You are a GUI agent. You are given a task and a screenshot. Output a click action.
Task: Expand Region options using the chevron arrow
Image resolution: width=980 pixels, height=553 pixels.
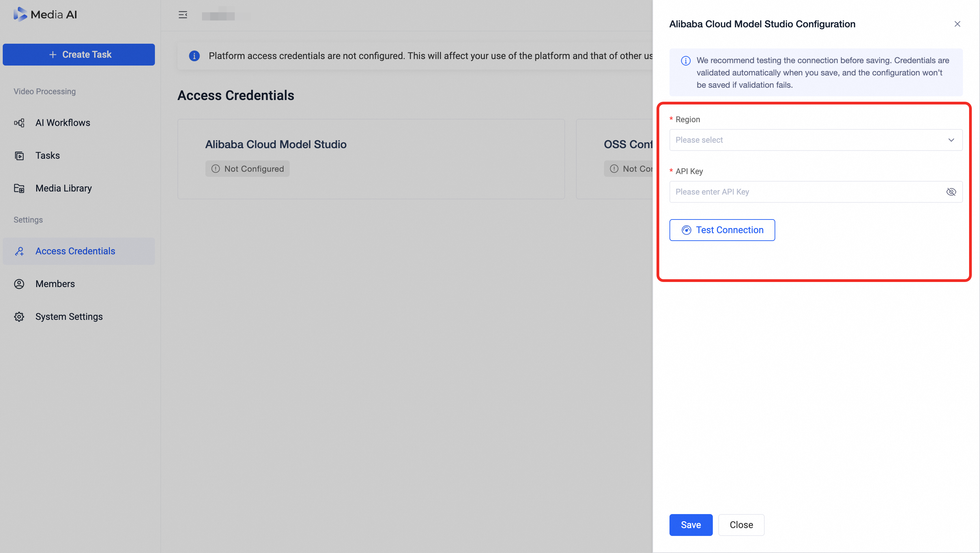click(x=951, y=140)
